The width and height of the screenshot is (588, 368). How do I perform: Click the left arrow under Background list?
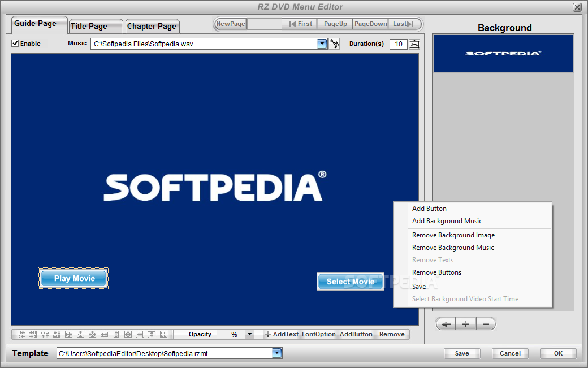tap(446, 324)
